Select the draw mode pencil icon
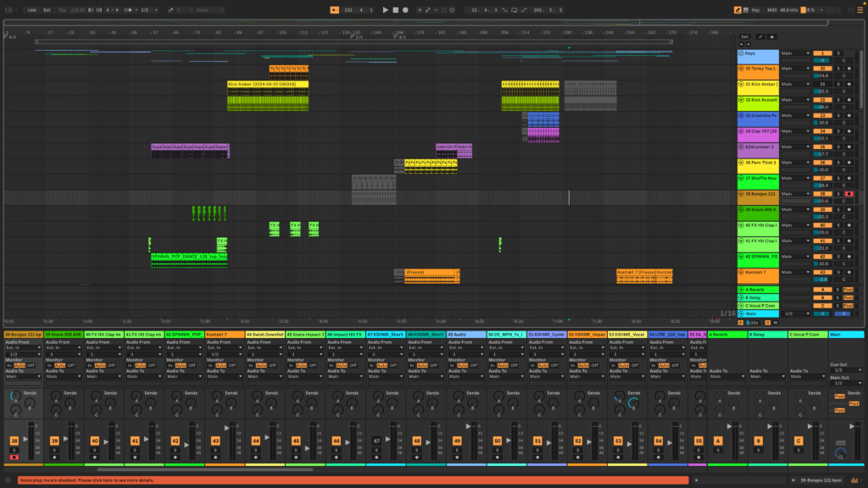This screenshot has height=488, width=868. (x=737, y=8)
